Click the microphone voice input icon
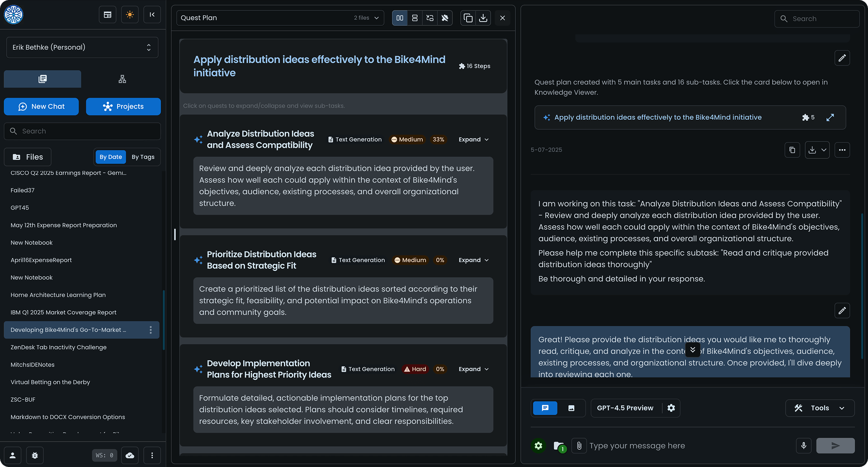The width and height of the screenshot is (868, 467). 803,446
